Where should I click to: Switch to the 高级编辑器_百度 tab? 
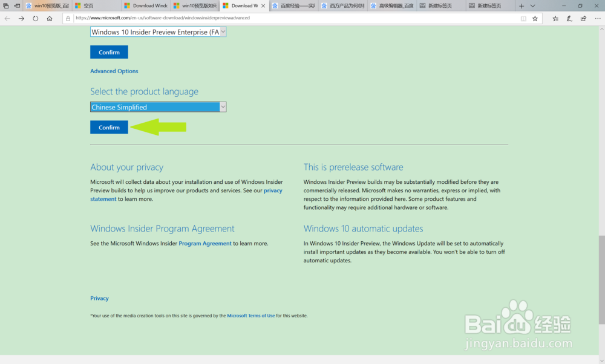tap(393, 6)
